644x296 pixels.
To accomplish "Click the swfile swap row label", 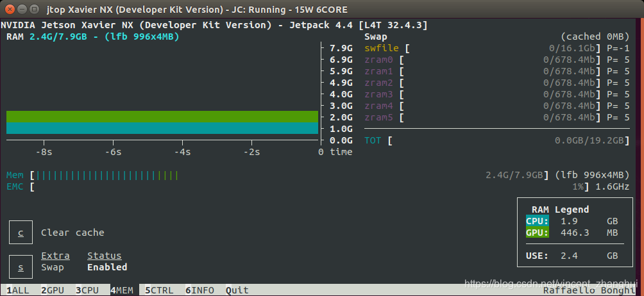I will pos(382,49).
